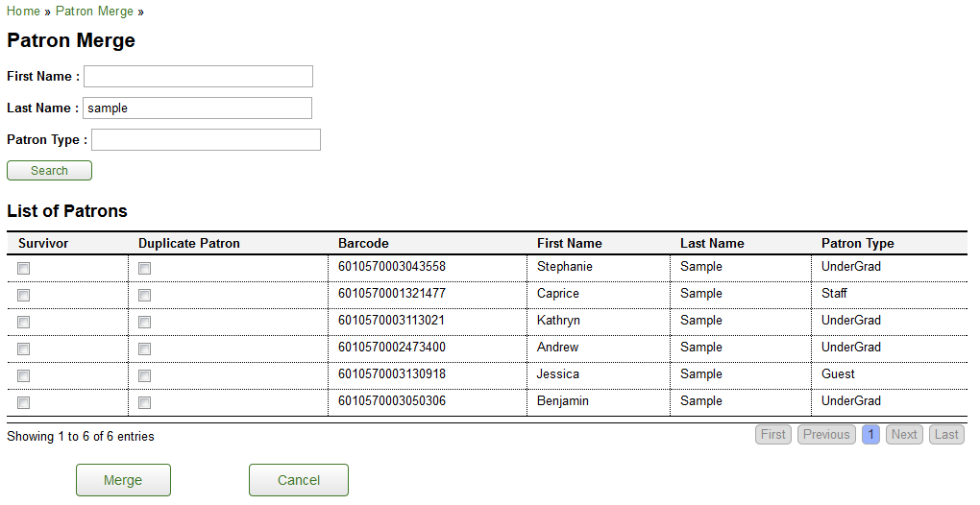Check Survivor box for Stephanie Sample
Viewport: 980px width, 505px height.
coord(24,269)
